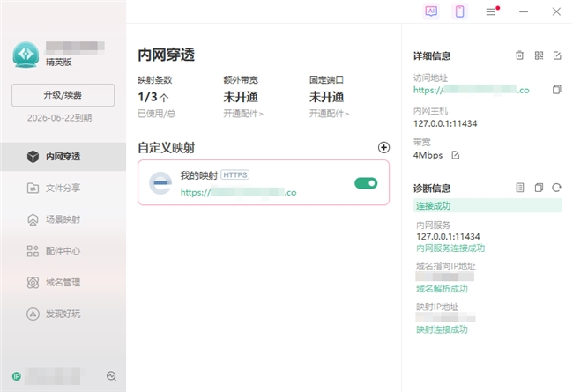Switch to the 文件分享 sidebar tab
Viewport: 573px width, 392px height.
63,188
